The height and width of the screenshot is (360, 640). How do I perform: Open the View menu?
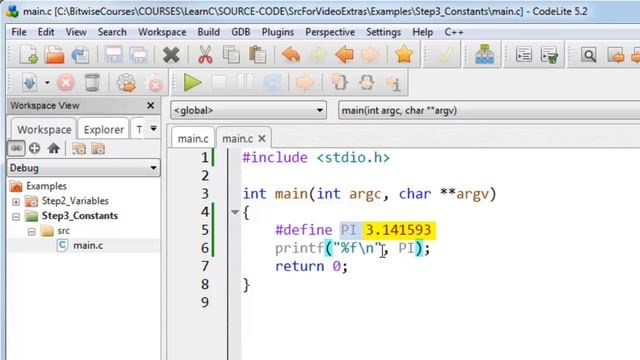[x=76, y=32]
